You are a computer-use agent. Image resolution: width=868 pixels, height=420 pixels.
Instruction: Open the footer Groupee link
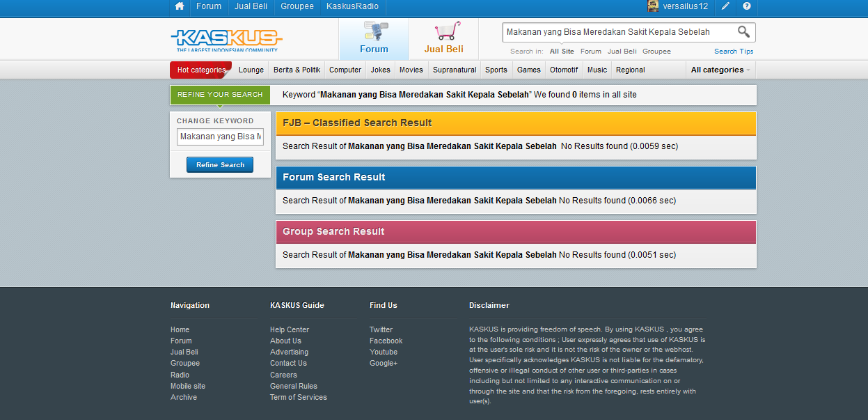tap(185, 364)
